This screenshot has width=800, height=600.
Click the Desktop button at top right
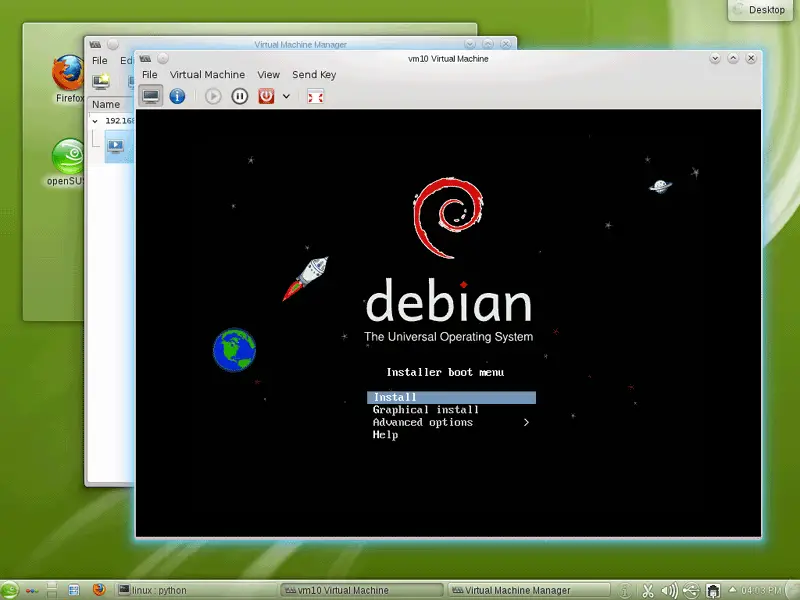click(x=760, y=10)
